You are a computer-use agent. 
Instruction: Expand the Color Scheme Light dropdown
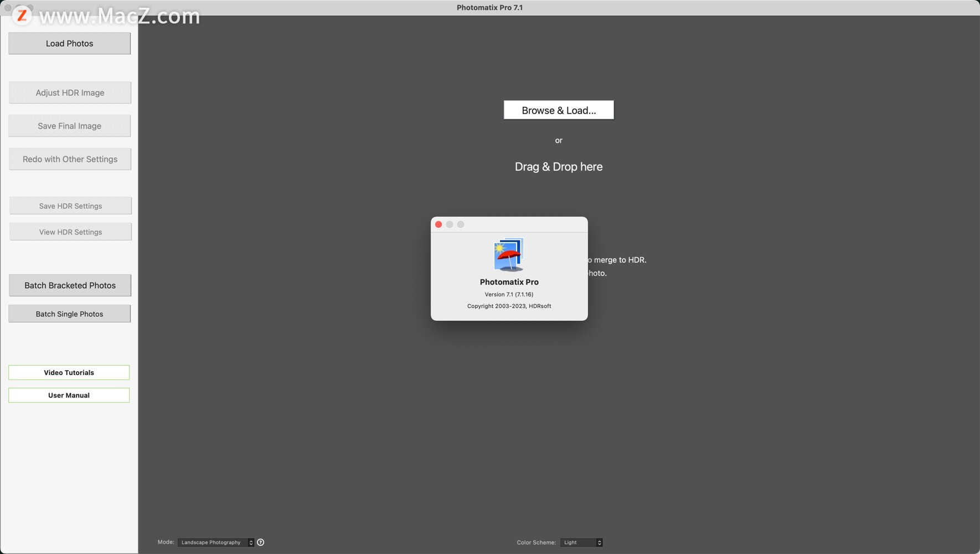click(x=581, y=542)
